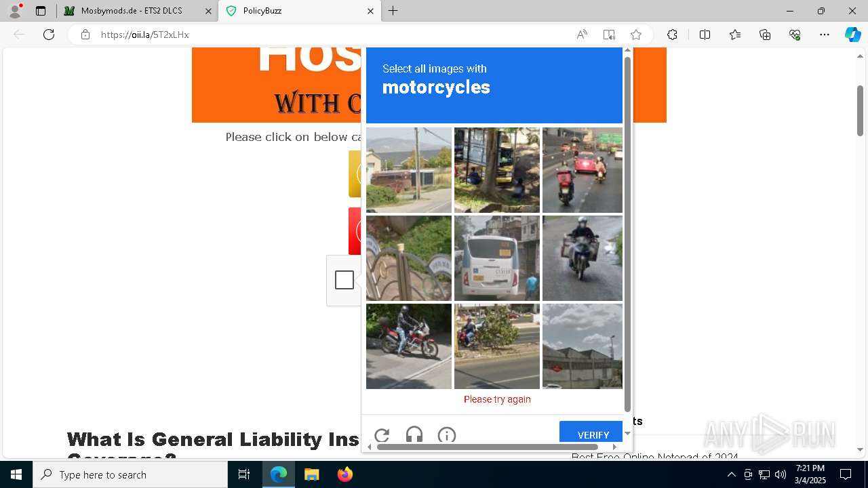The height and width of the screenshot is (488, 868).
Task: Reload the current page
Action: click(49, 35)
